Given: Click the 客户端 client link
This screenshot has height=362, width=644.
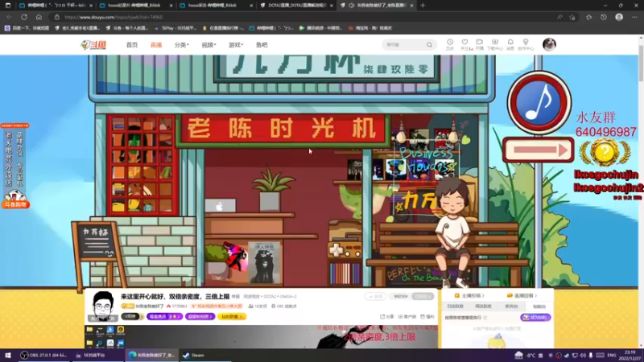Looking at the screenshot, I should [x=407, y=316].
